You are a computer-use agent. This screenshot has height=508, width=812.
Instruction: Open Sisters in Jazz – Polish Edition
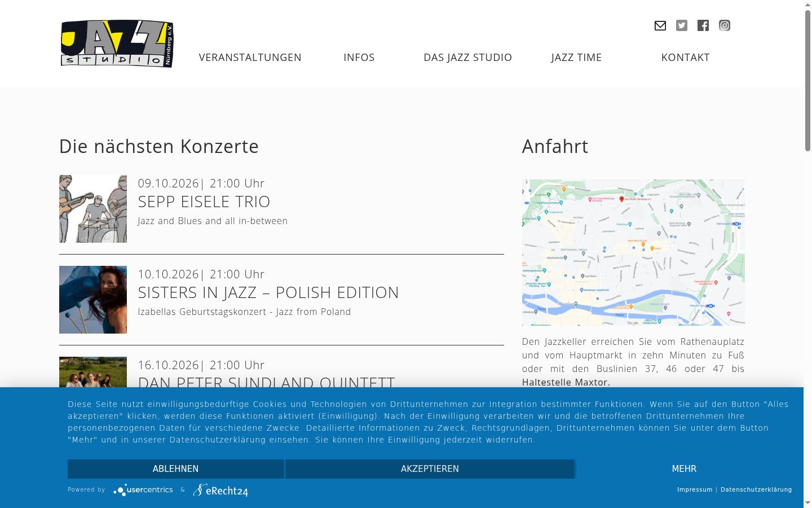click(x=268, y=292)
